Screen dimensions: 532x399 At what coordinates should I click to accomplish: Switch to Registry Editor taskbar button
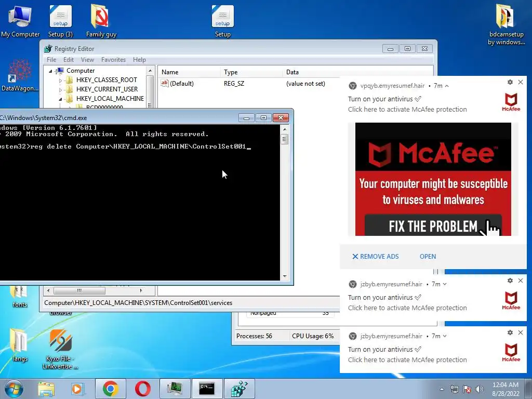pos(240,389)
